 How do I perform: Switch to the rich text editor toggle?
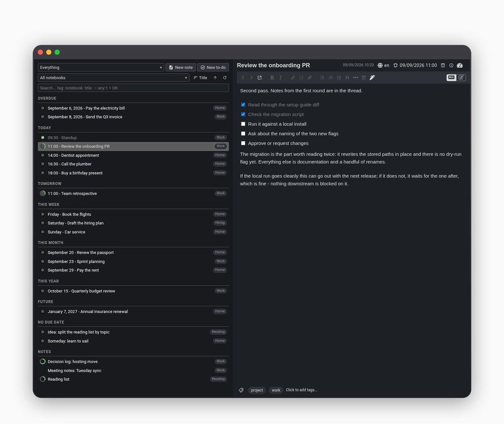coord(461,77)
